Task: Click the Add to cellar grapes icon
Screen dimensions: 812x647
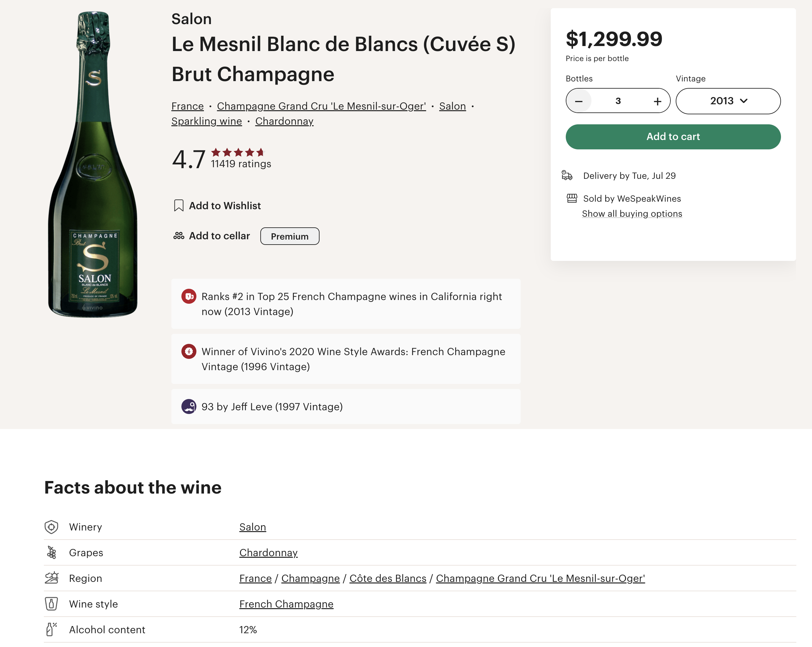Action: [179, 236]
